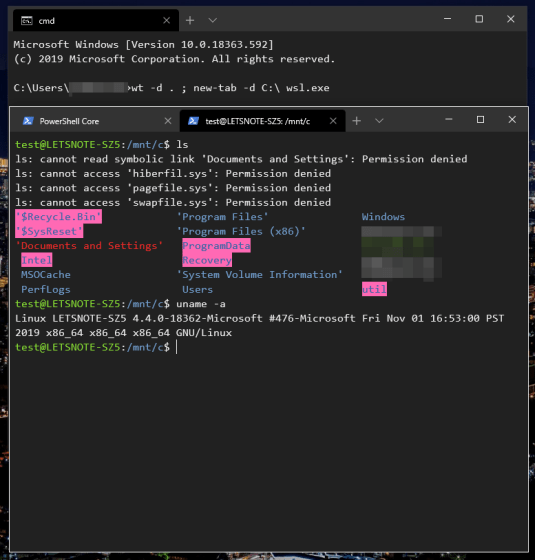Viewport: 535px width, 560px height.
Task: Select the test@LETSNOTE-SZ5: /mnt/c tab
Action: [x=262, y=121]
